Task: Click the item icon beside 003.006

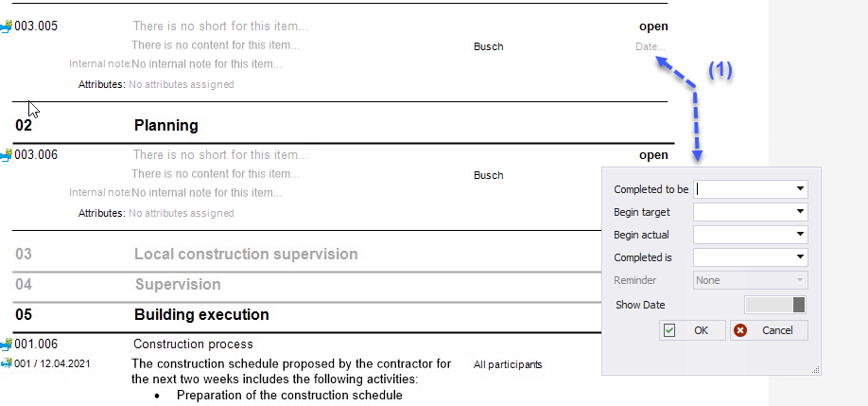Action: pos(7,155)
